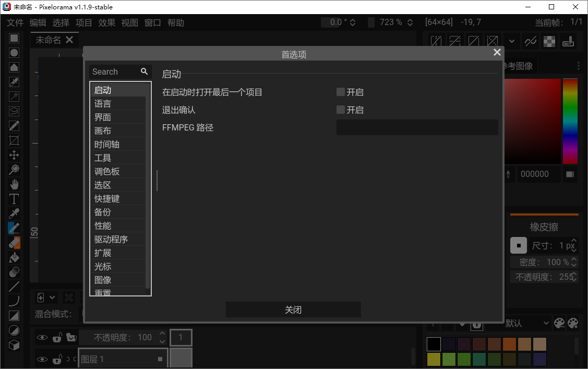Open the 默认 palette dropdown
Viewport: 588px width, 369px height.
[x=527, y=324]
